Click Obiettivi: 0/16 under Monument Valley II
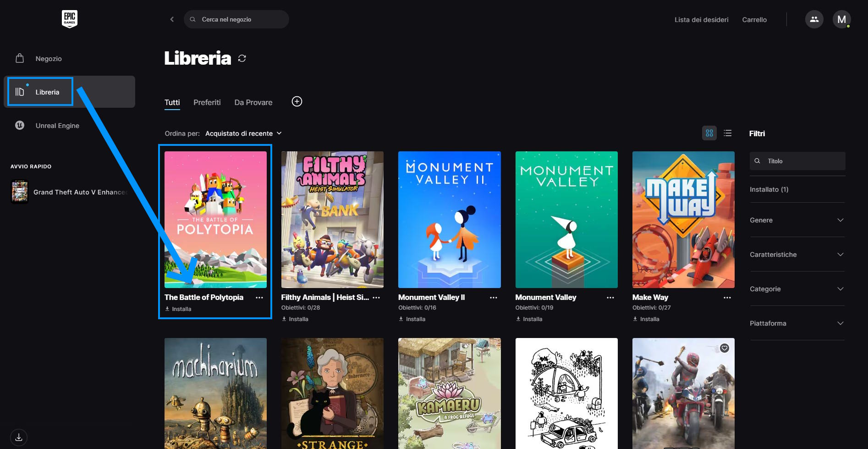The width and height of the screenshot is (868, 449). point(417,308)
